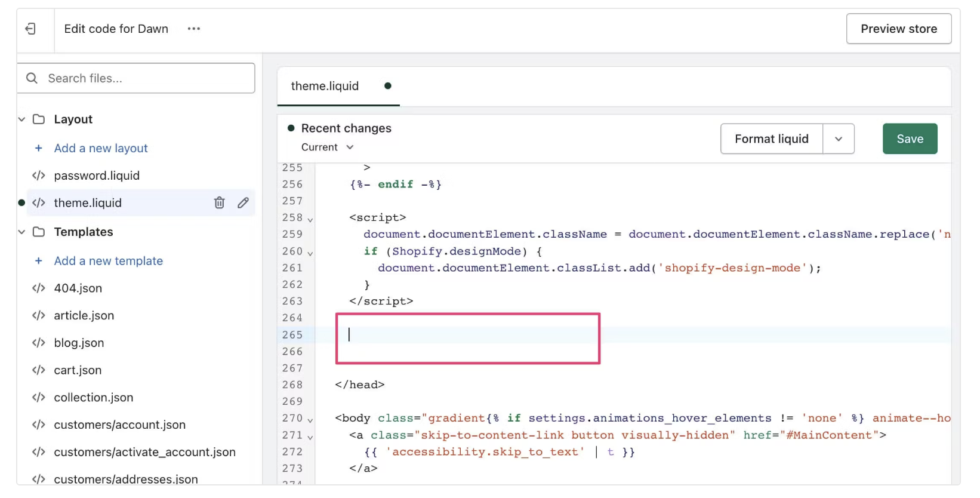
Task: Click the code icon beside customers/account.json
Action: (x=39, y=425)
